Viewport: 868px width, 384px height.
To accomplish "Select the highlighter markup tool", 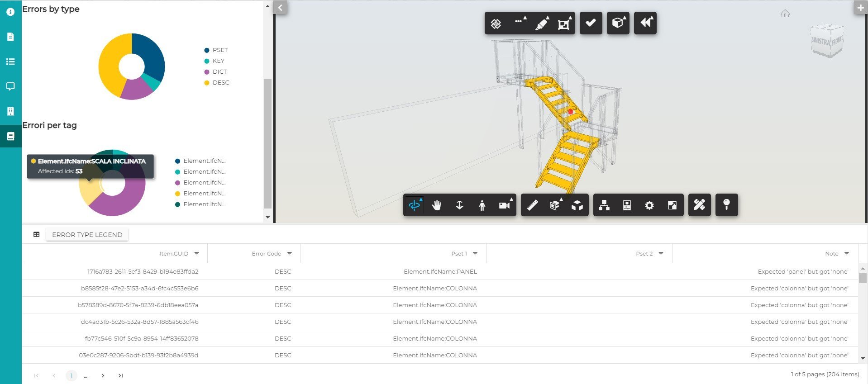I will coord(542,24).
